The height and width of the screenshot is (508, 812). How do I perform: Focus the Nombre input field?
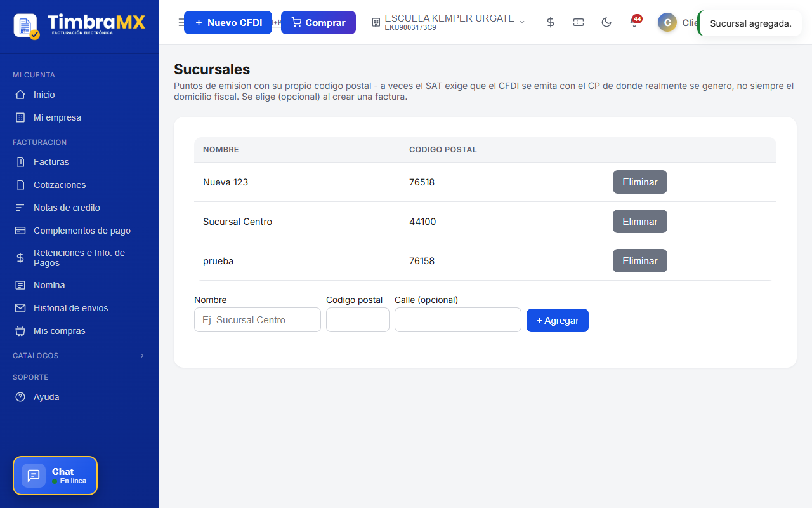[258, 320]
